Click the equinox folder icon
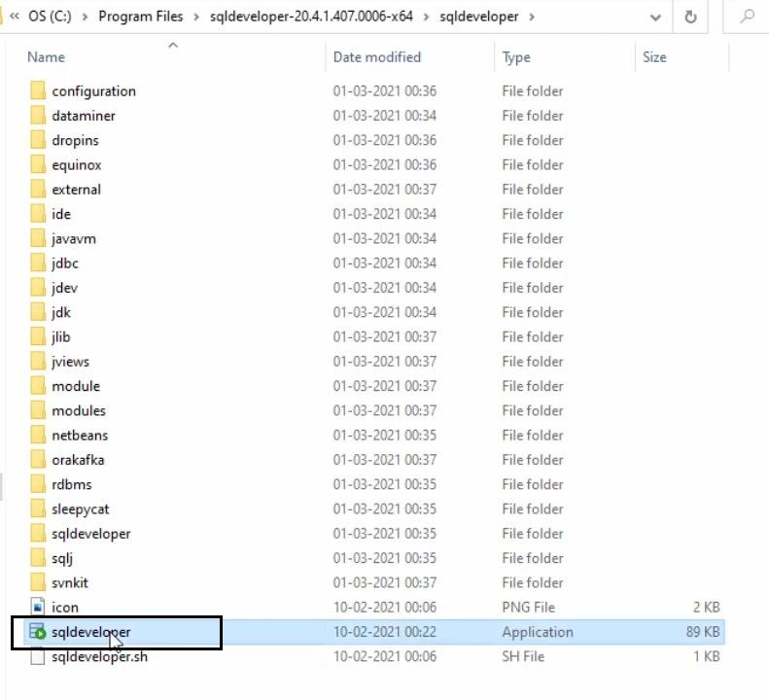This screenshot has width=769, height=700. [38, 164]
